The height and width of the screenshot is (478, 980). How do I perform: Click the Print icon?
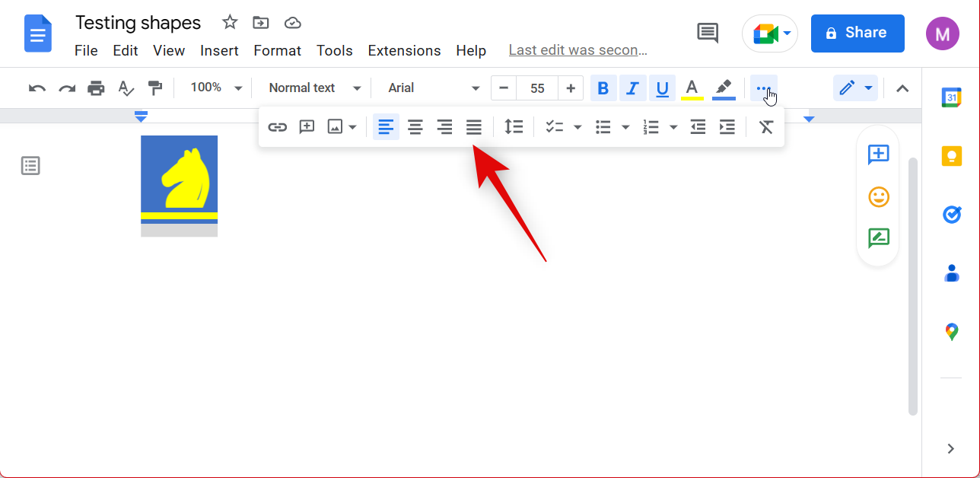[96, 88]
